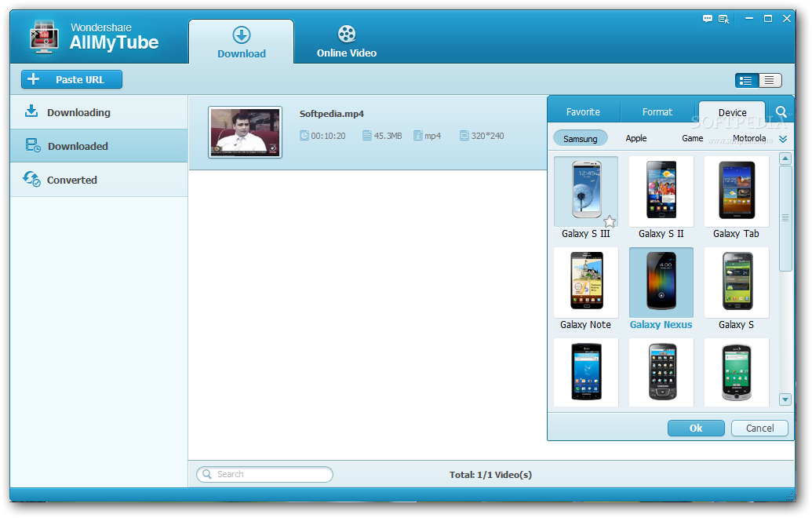Open the title bar menu icon next to feedback

(x=724, y=19)
